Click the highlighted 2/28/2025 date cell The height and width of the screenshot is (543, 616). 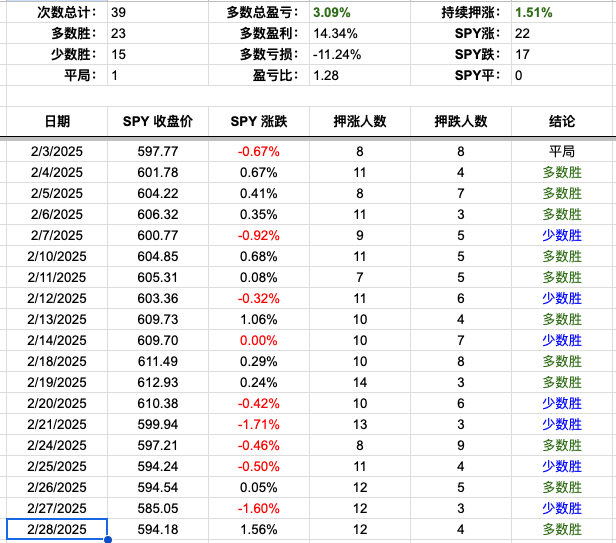click(57, 529)
